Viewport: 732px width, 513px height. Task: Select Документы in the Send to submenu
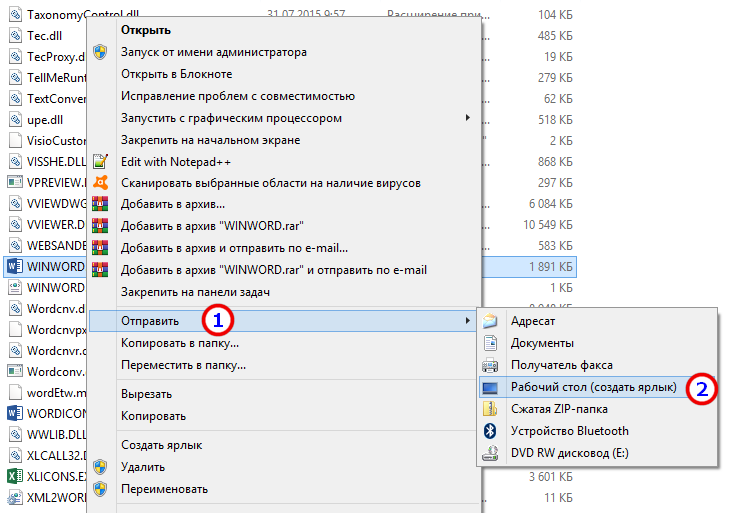[542, 343]
